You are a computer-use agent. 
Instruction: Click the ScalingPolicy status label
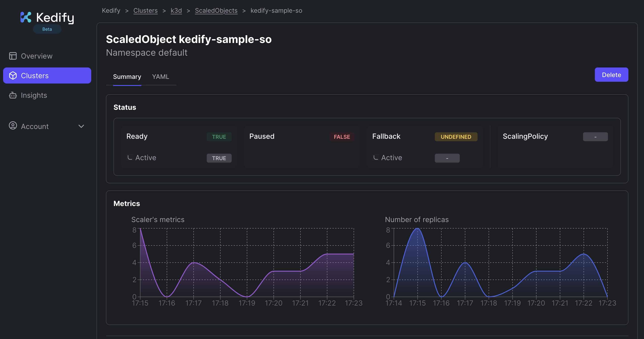click(x=525, y=136)
